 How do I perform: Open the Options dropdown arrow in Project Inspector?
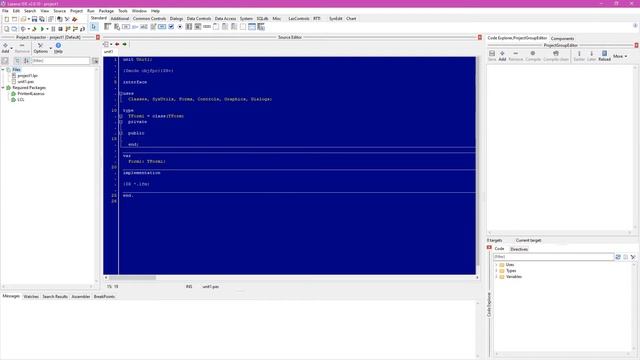[51, 48]
